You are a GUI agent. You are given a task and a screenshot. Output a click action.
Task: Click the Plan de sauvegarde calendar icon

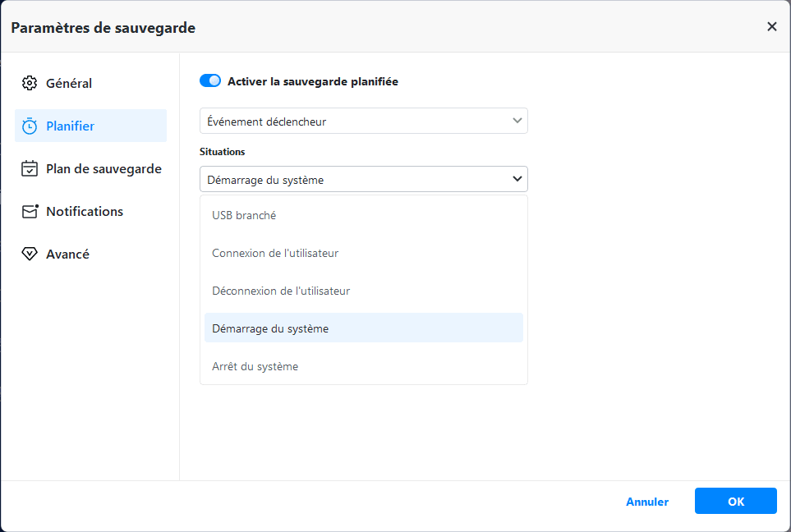(x=30, y=169)
